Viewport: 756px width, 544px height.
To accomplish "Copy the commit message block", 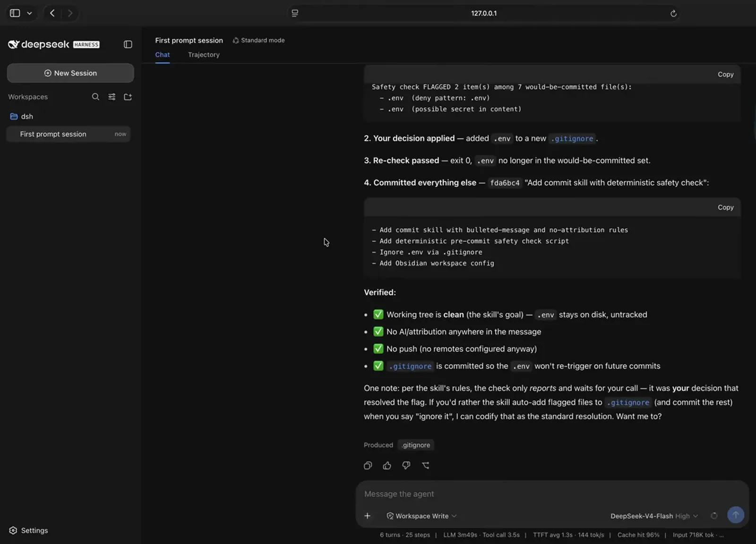I will [725, 207].
